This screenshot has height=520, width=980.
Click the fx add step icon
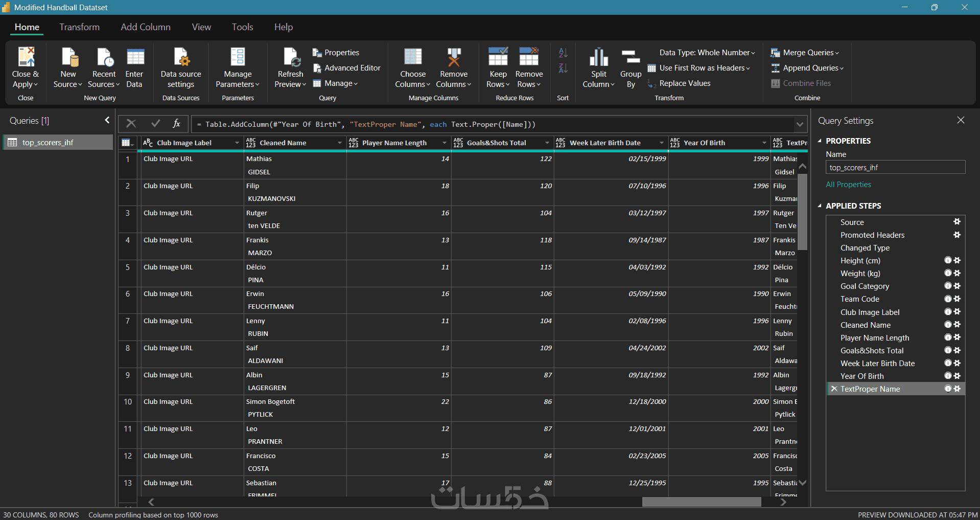[177, 124]
